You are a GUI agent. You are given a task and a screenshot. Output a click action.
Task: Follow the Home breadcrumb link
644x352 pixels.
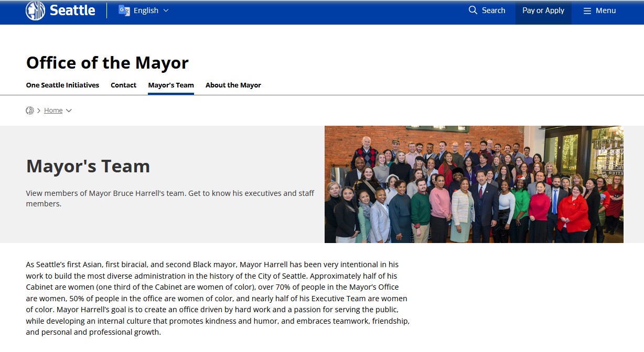click(53, 111)
